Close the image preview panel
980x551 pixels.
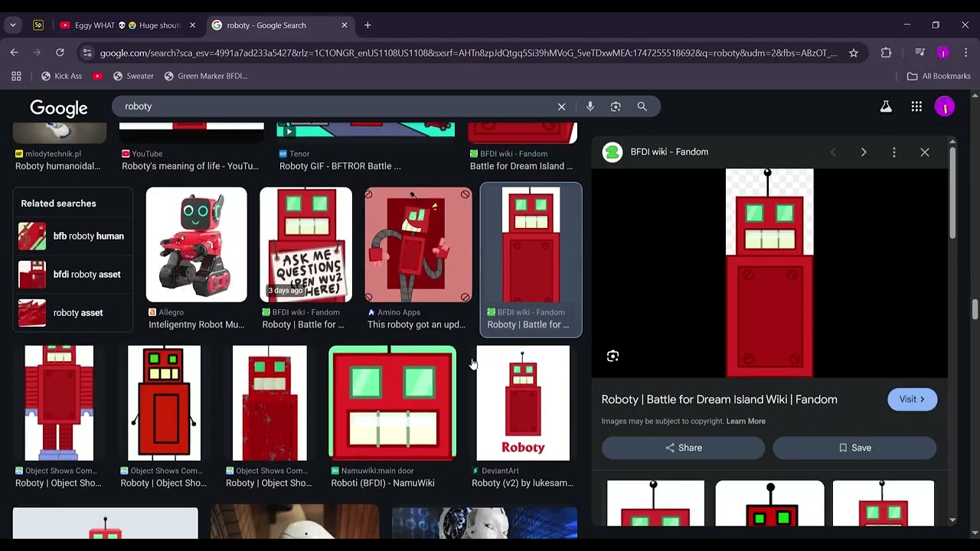925,152
